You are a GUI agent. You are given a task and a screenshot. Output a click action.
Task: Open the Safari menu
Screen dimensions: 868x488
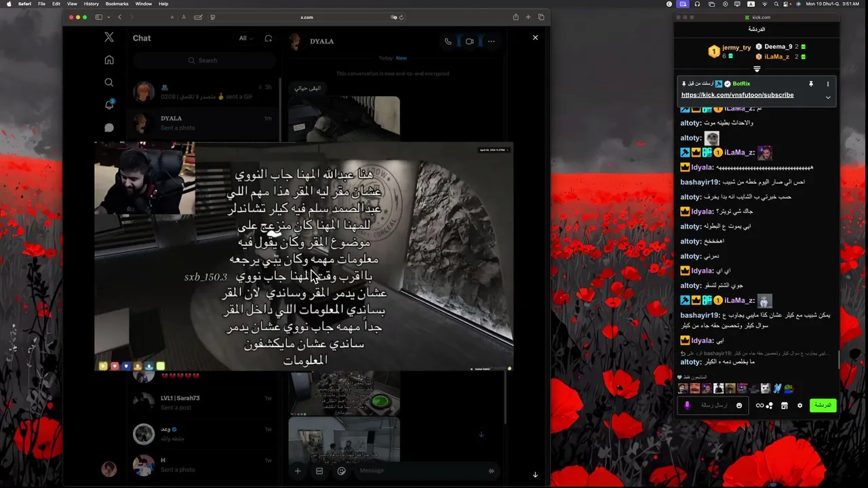click(24, 4)
